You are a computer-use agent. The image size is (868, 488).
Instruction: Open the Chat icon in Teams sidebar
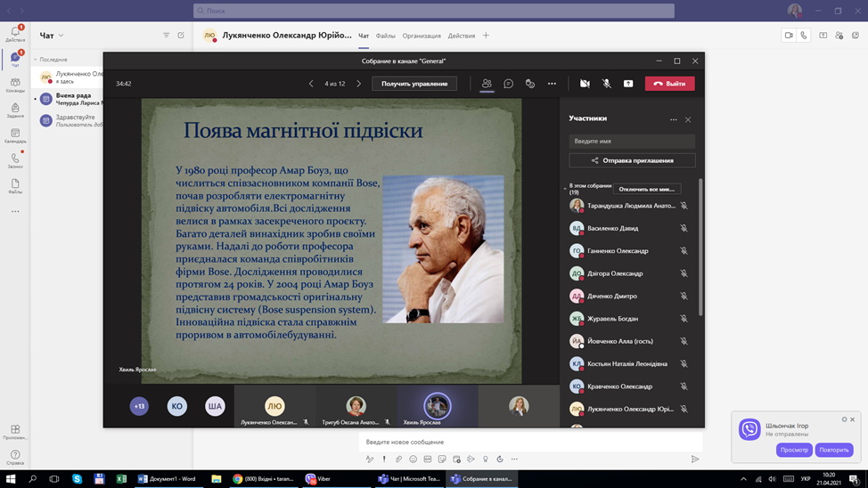point(15,59)
